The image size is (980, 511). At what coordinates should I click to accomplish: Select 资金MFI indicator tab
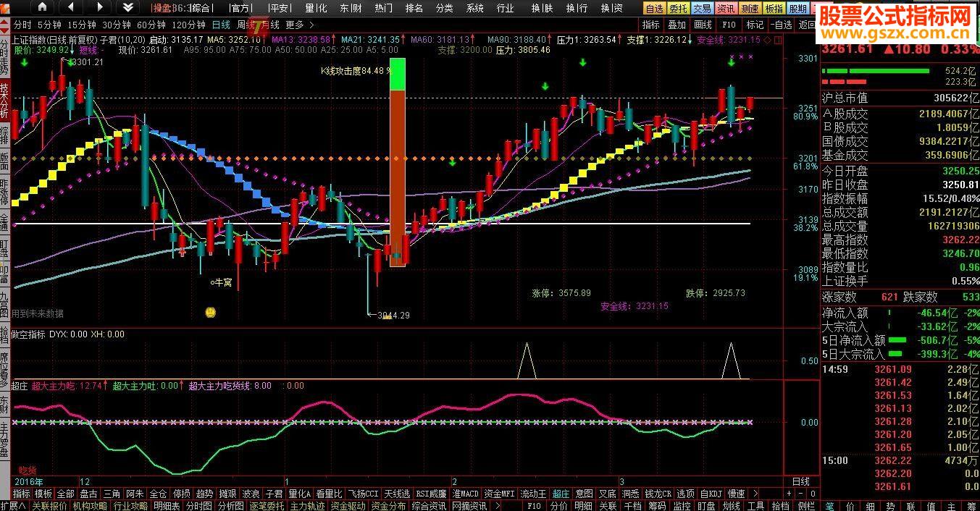click(x=501, y=494)
